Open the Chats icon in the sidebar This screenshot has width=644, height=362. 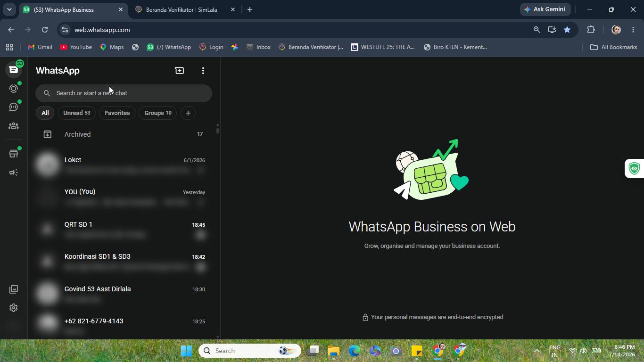coord(14,70)
